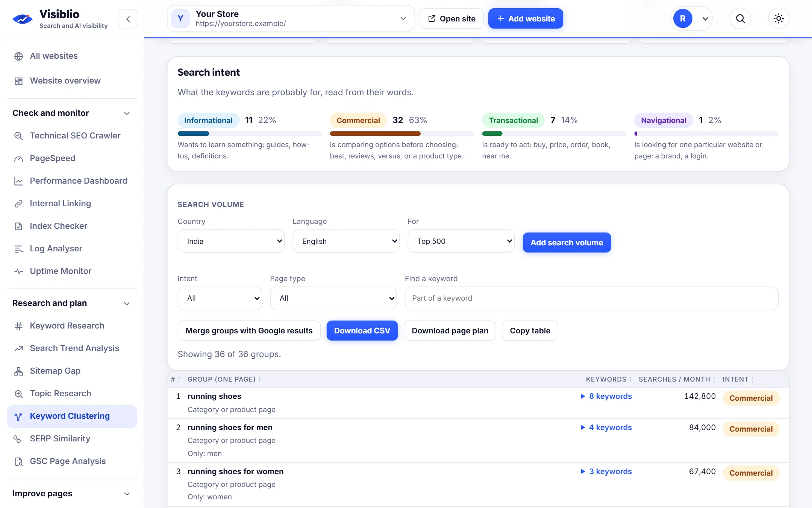Expand 8 keywords for running shoes
Image resolution: width=812 pixels, height=508 pixels.
point(606,396)
